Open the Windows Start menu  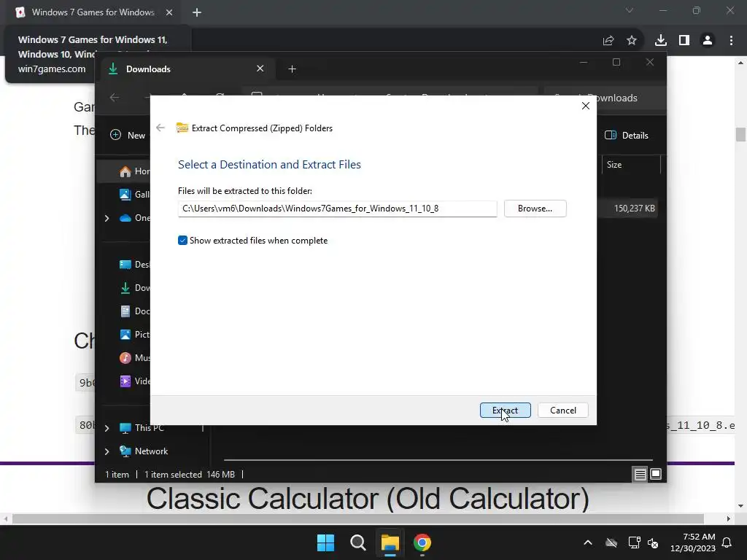(x=326, y=542)
